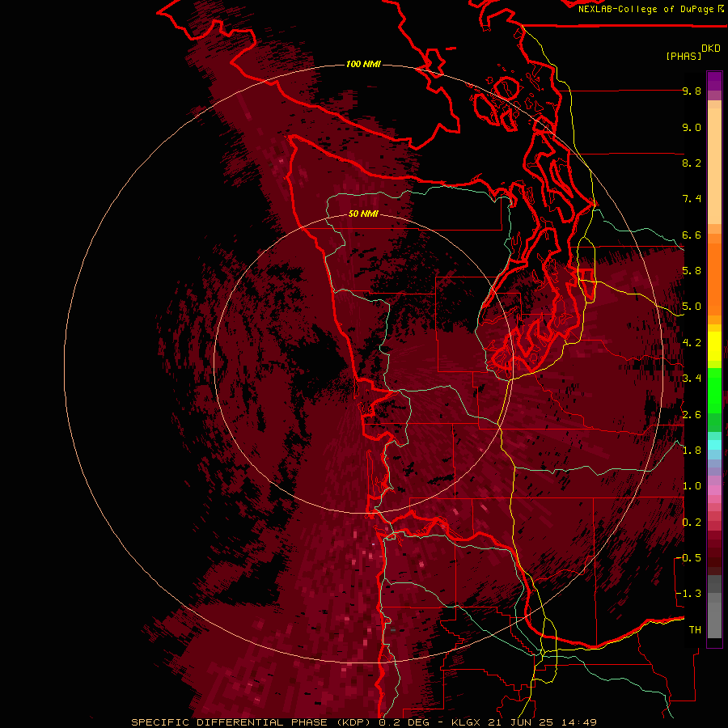Click the 2.6 value on the color scale
The image size is (728, 728).
[692, 415]
